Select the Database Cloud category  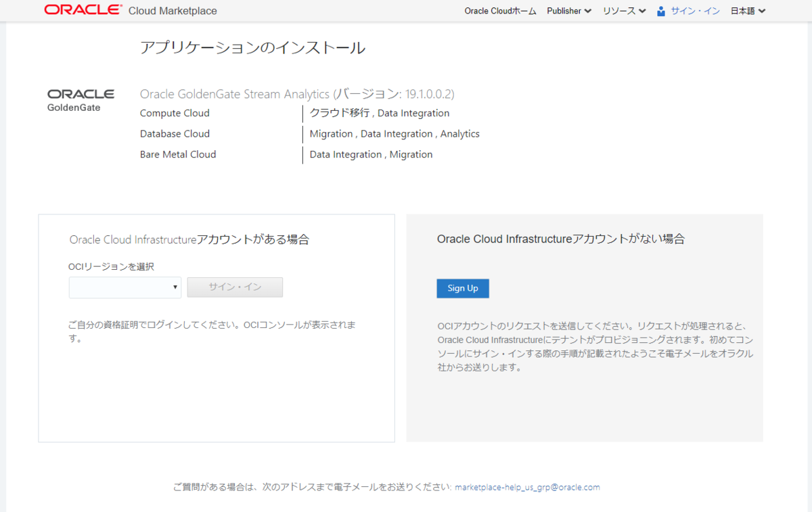pyautogui.click(x=175, y=133)
